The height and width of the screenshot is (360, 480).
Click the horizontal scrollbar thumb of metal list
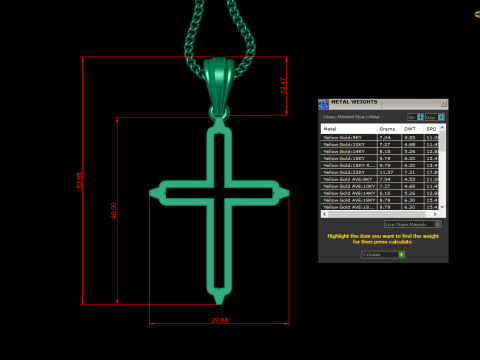[377, 214]
